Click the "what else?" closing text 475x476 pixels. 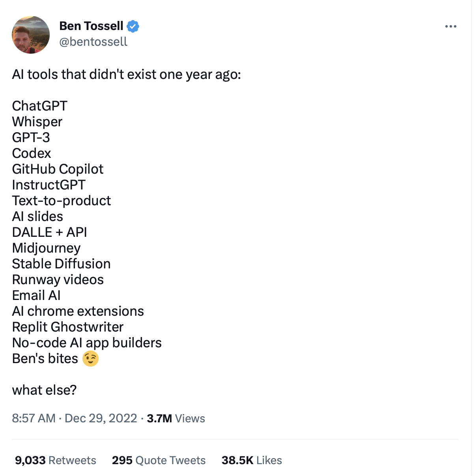pos(44,390)
